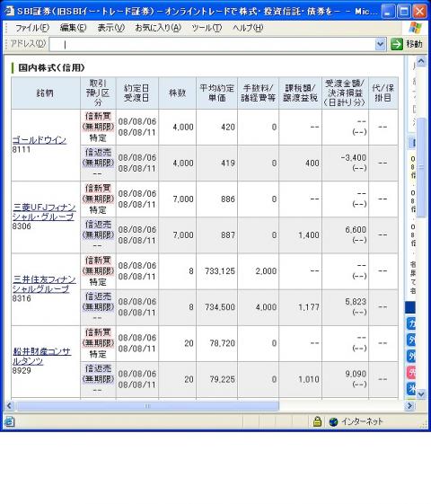Open the 三井住友フィナンシャルグループ link
The width and height of the screenshot is (431, 504).
[x=44, y=284]
